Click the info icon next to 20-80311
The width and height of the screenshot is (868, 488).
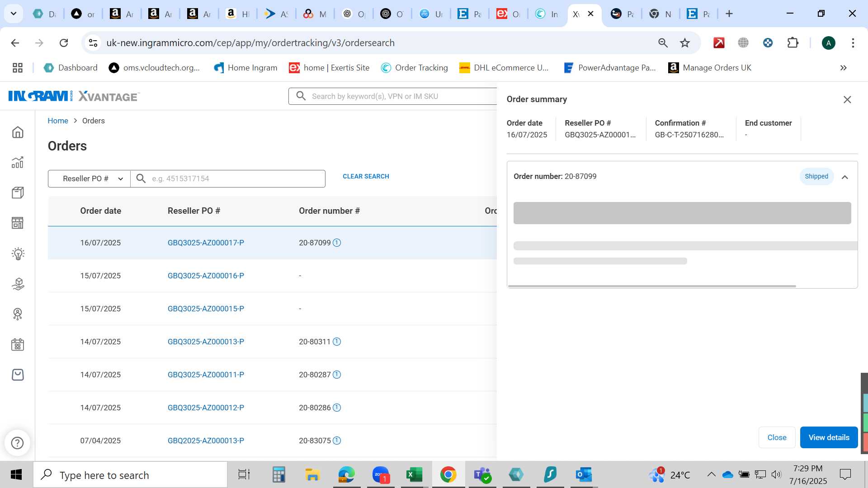[x=337, y=342]
